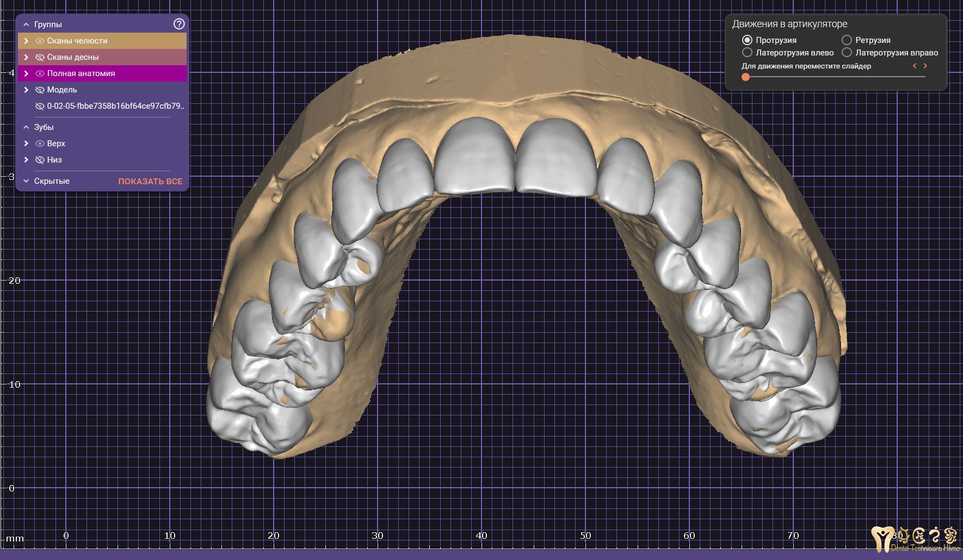This screenshot has height=560, width=963.
Task: Collapse the Зубы section header
Action: 26,127
